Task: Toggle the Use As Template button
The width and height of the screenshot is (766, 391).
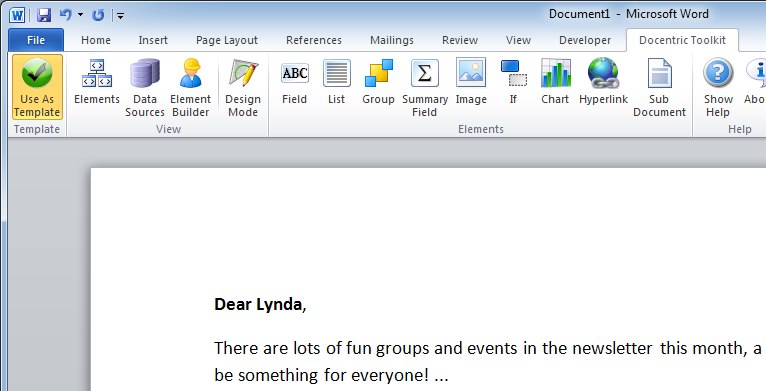Action: coord(37,87)
